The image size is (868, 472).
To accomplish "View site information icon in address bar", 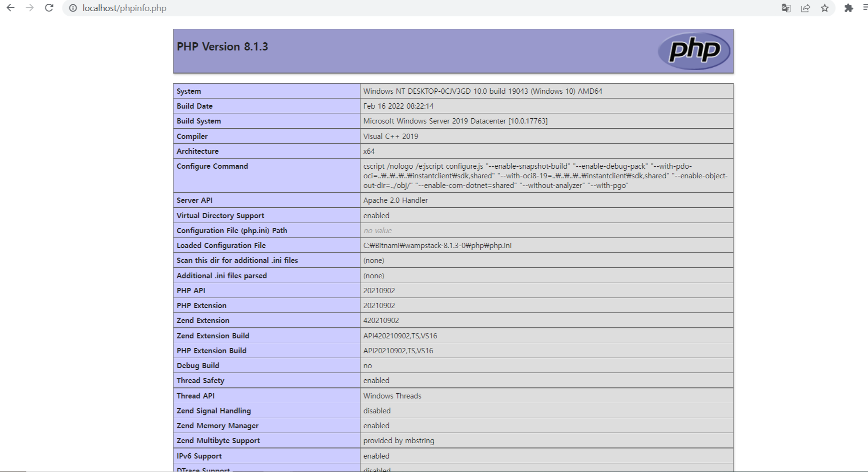I will (73, 8).
